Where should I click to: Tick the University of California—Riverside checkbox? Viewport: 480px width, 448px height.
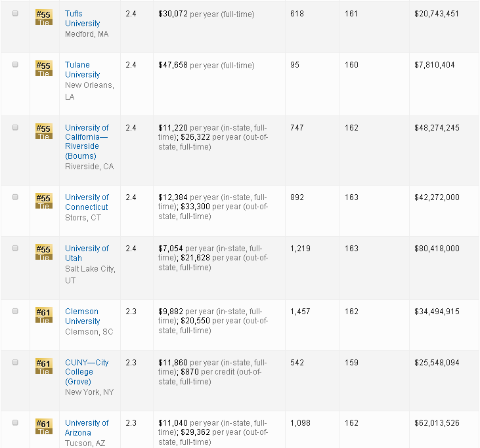click(x=15, y=128)
